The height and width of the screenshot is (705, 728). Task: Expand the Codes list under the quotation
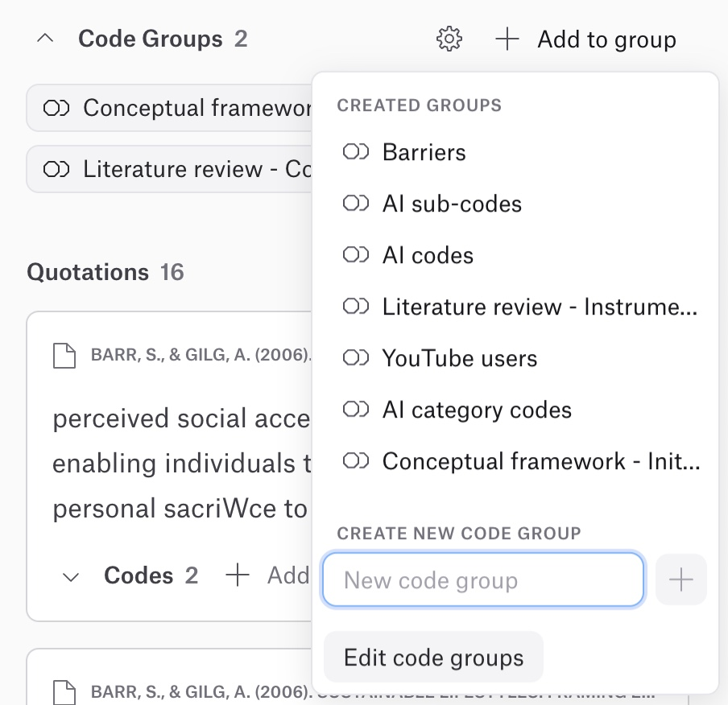[71, 576]
